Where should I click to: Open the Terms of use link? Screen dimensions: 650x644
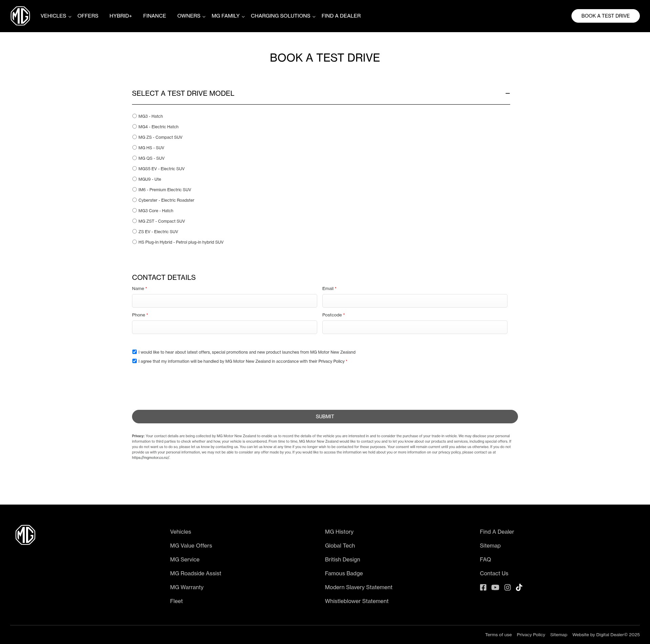point(498,635)
